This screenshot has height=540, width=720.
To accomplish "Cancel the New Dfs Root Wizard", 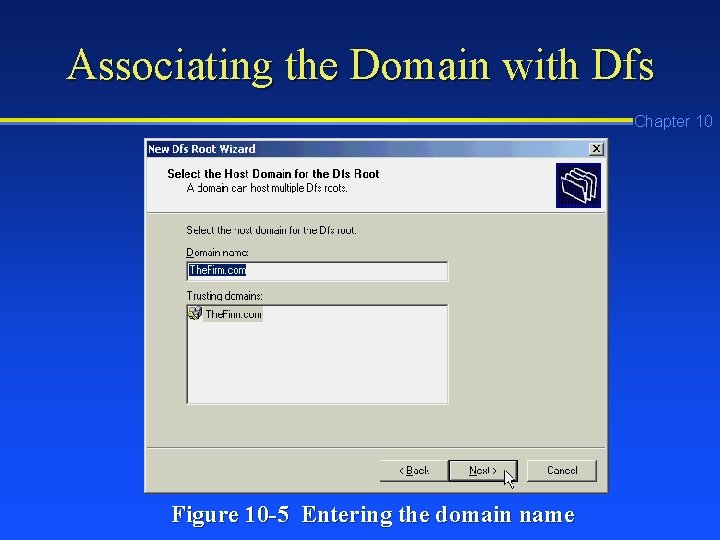I will coord(562,471).
